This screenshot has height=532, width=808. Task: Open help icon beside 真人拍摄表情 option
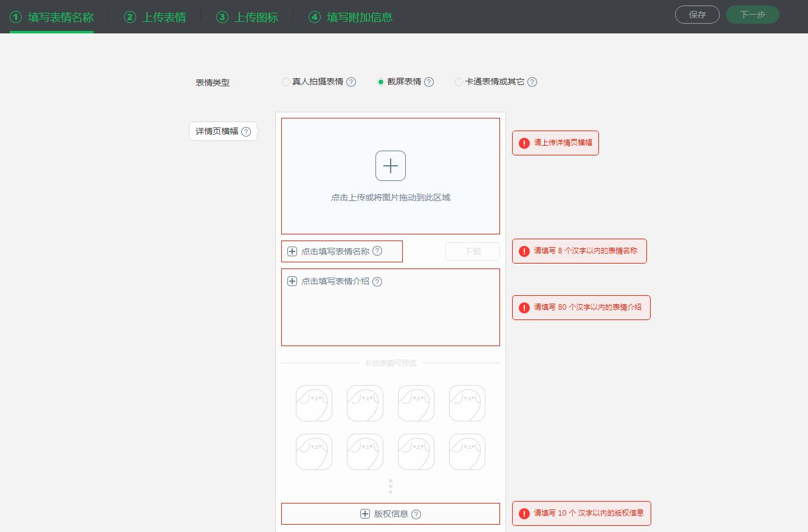tap(351, 82)
